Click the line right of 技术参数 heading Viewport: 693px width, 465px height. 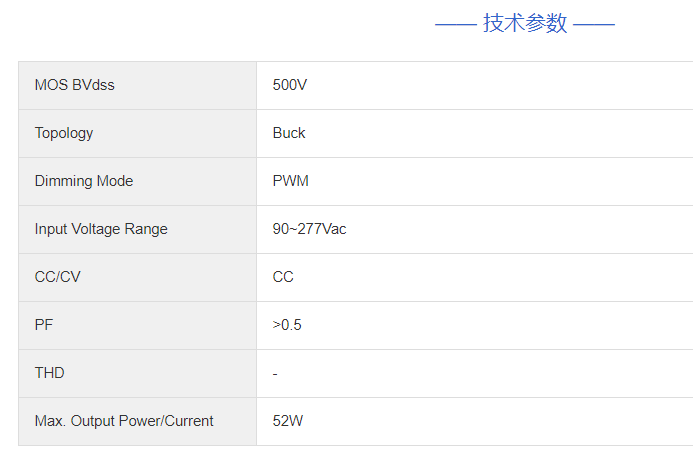point(594,25)
